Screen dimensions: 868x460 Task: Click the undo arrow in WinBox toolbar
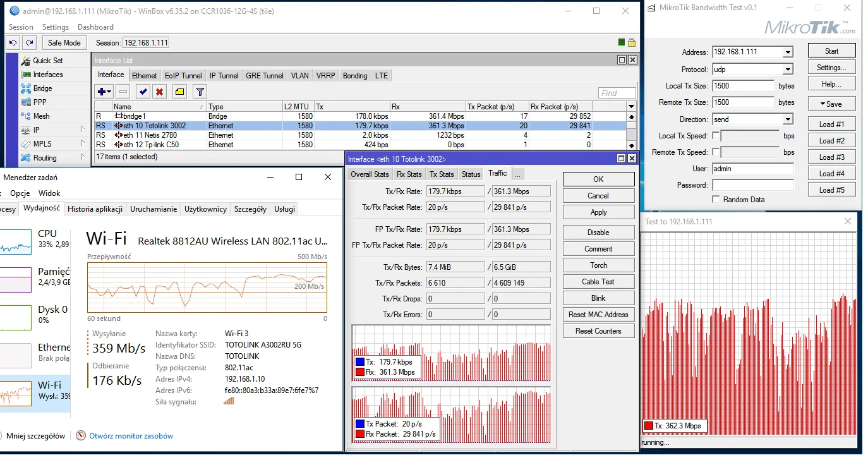[13, 42]
